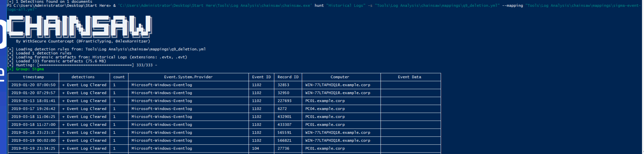Viewport: 644px width, 154px height.
Task: Click the CHAINSAW ASCII art logo
Action: [x=79, y=26]
